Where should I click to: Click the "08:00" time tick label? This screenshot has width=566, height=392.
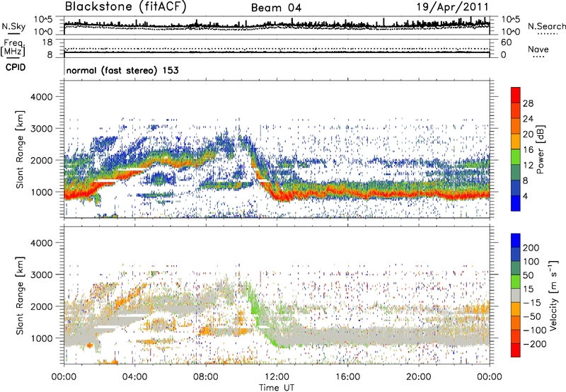pos(206,377)
